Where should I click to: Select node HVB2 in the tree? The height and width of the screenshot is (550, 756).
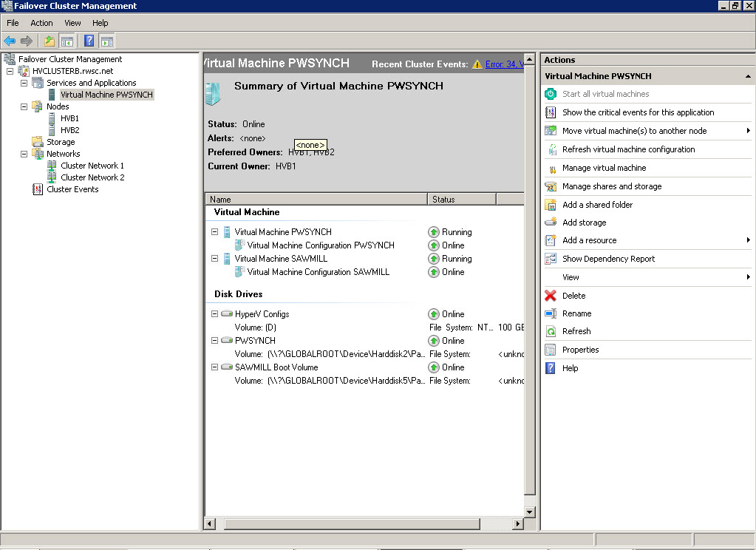tap(69, 130)
